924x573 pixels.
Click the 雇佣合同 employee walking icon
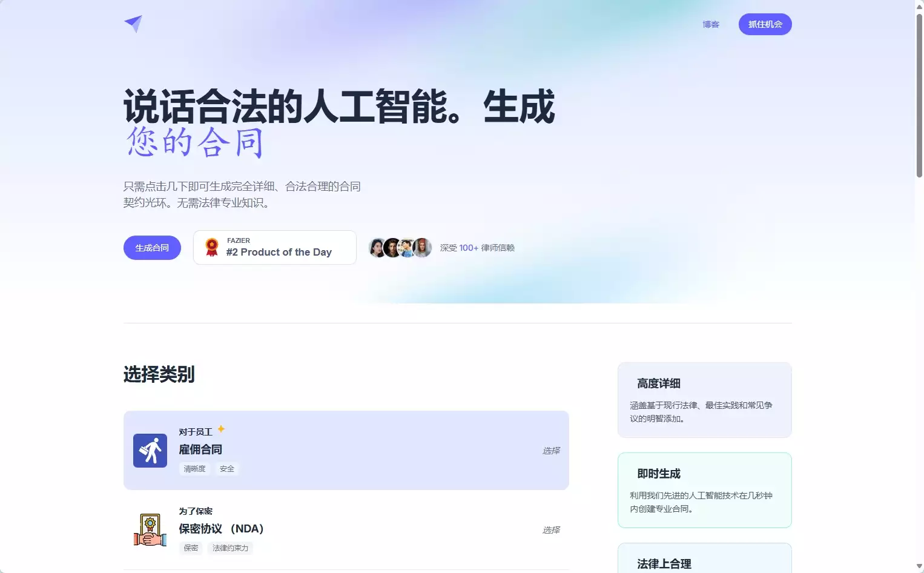[x=150, y=451]
